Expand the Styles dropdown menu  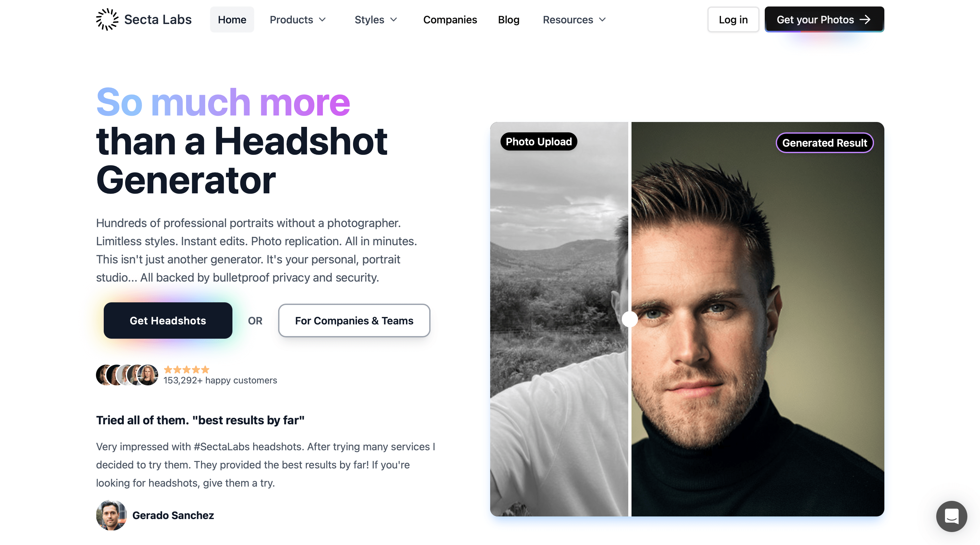(x=376, y=19)
